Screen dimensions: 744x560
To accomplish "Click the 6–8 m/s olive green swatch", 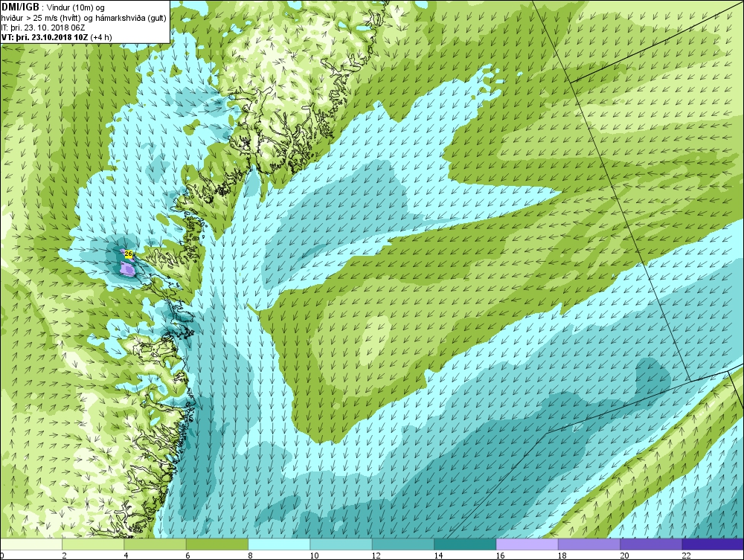I will [x=217, y=544].
